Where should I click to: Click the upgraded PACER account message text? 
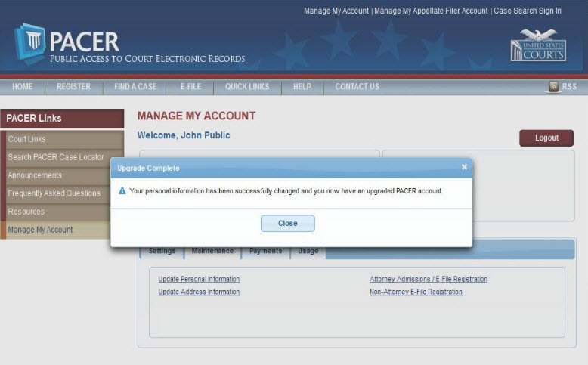(x=286, y=191)
